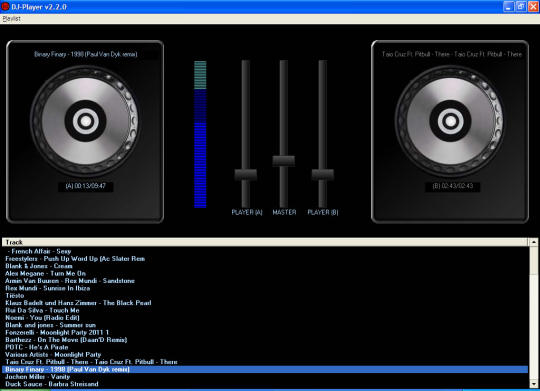The height and width of the screenshot is (391, 540).
Task: Click the Player B track title Taio Cruz
Action: click(451, 54)
